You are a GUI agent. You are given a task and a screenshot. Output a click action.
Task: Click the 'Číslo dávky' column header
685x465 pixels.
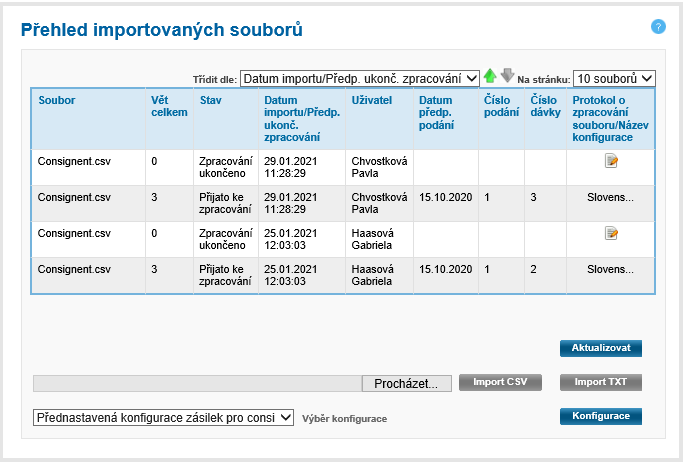[x=544, y=107]
